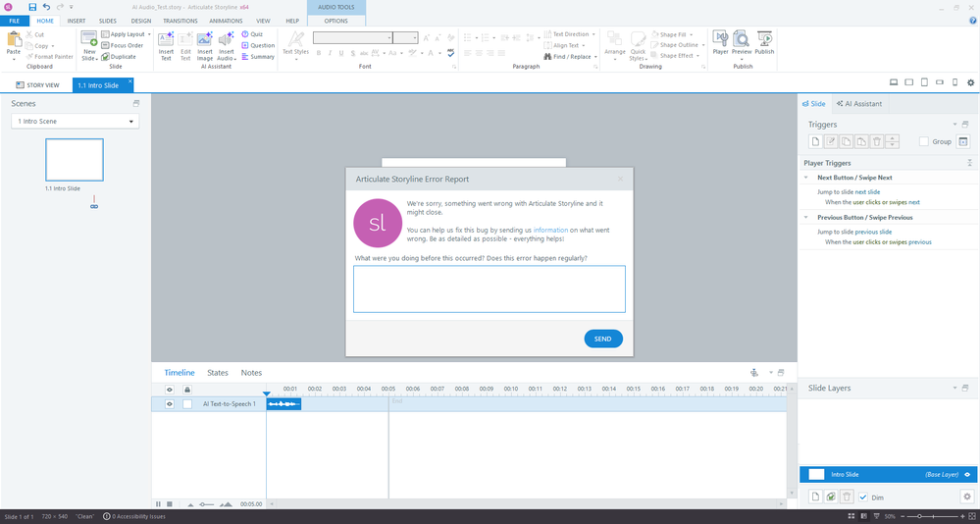This screenshot has height=524, width=980.
Task: Select the 1.1 Intro Slide thumbnail
Action: [75, 160]
